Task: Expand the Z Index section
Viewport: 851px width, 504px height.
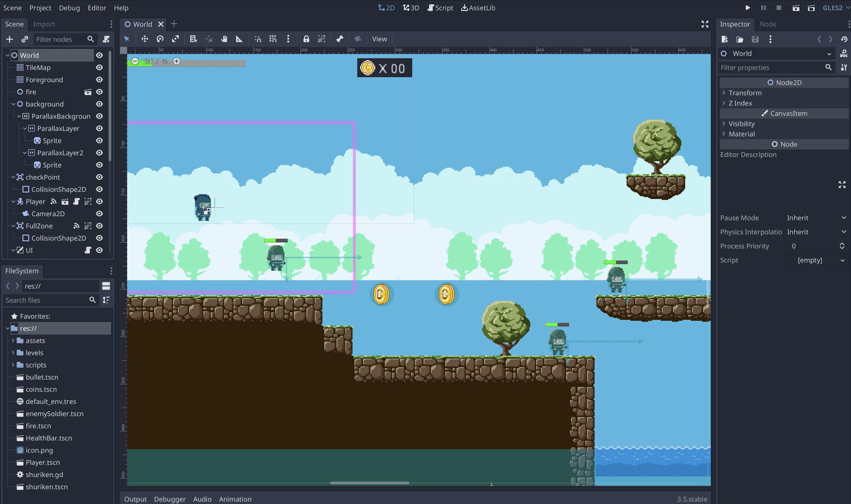Action: point(784,103)
